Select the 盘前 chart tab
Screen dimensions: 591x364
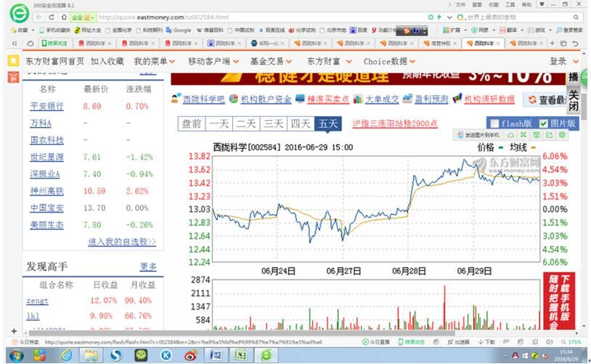192,124
